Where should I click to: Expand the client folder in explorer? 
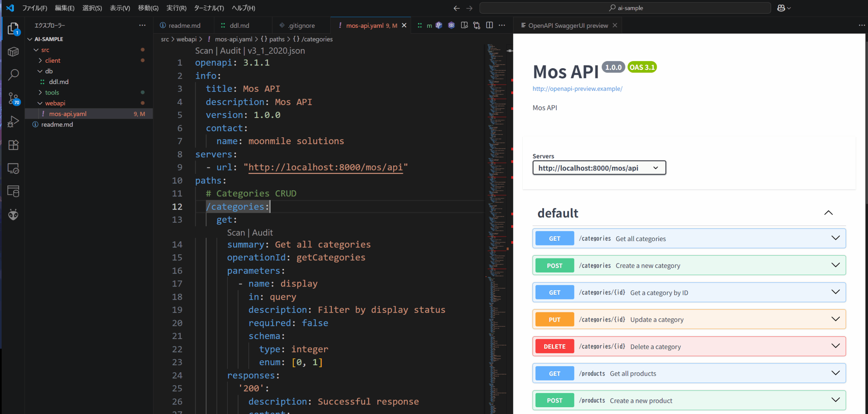point(53,60)
